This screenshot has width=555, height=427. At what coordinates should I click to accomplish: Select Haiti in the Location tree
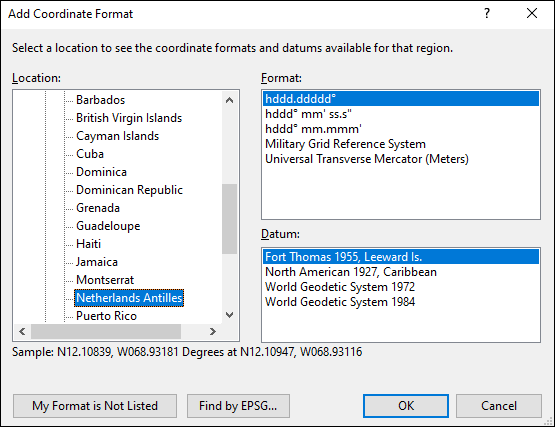88,244
